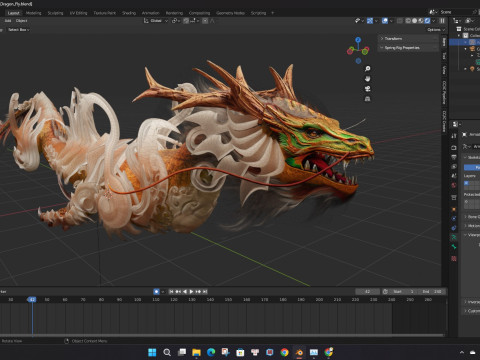Open the Render properties tab
Image resolution: width=480 pixels, height=360 pixels.
click(x=454, y=147)
